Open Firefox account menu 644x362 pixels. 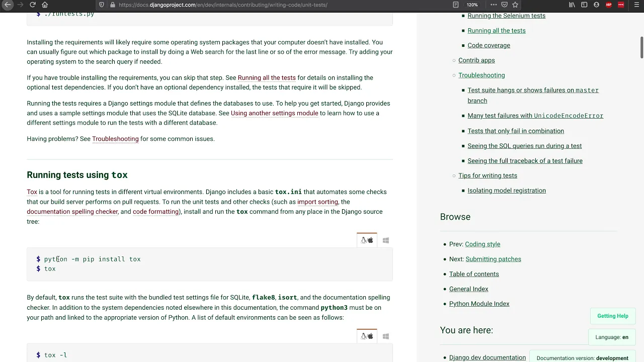[x=596, y=5]
